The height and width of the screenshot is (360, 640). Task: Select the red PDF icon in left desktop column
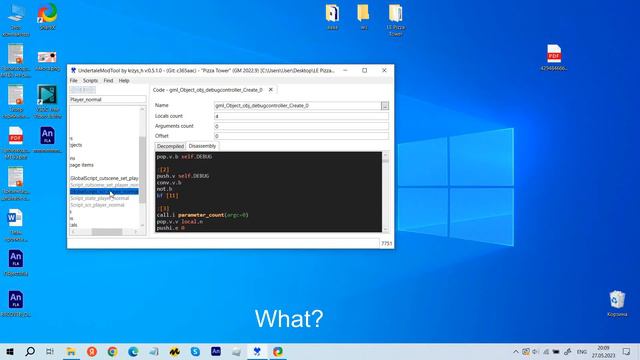pos(16,142)
